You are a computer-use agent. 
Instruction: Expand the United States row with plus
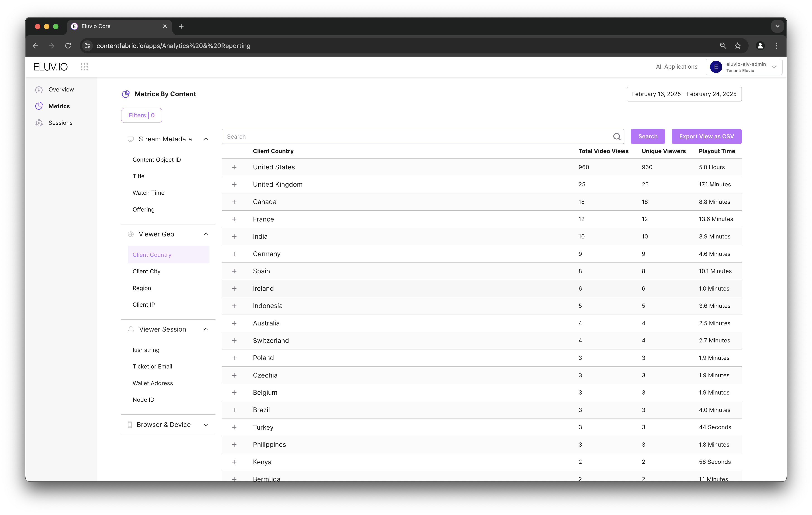coord(234,167)
